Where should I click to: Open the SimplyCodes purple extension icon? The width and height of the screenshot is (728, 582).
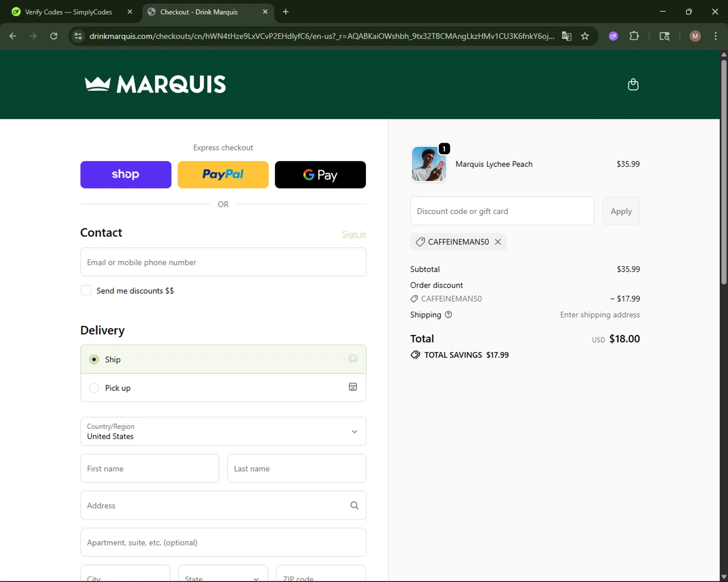point(613,36)
